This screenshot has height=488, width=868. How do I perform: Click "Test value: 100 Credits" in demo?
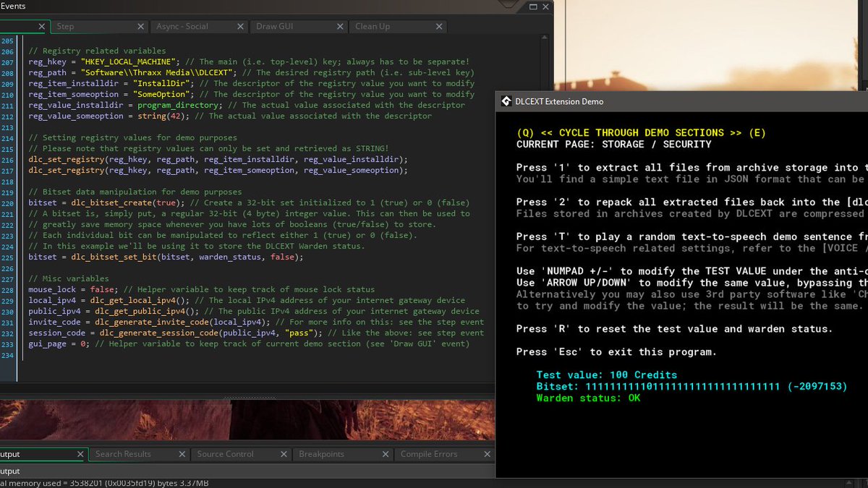pos(606,375)
